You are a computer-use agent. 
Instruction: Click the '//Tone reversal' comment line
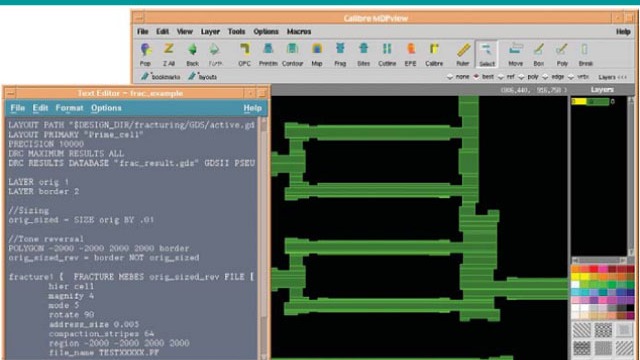click(46, 239)
